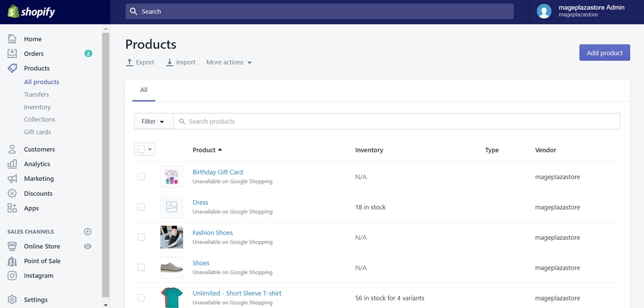The image size is (644, 308).
Task: Go to All products submenu
Action: click(x=41, y=82)
